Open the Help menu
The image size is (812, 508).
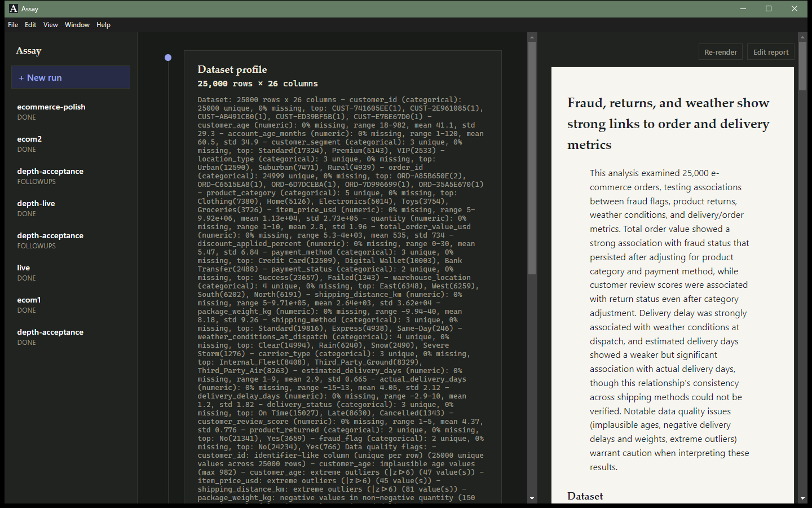[x=103, y=25]
